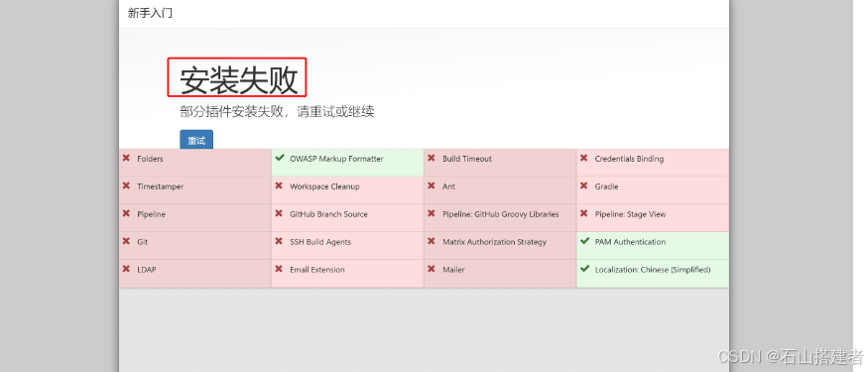Click the 新手入门 dialog title

pyautogui.click(x=150, y=13)
